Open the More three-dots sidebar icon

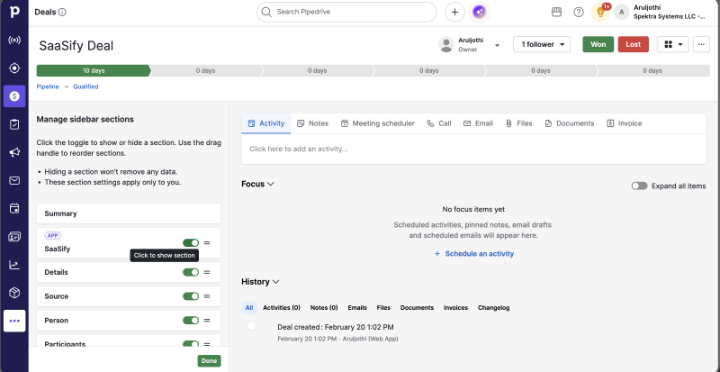[x=14, y=321]
